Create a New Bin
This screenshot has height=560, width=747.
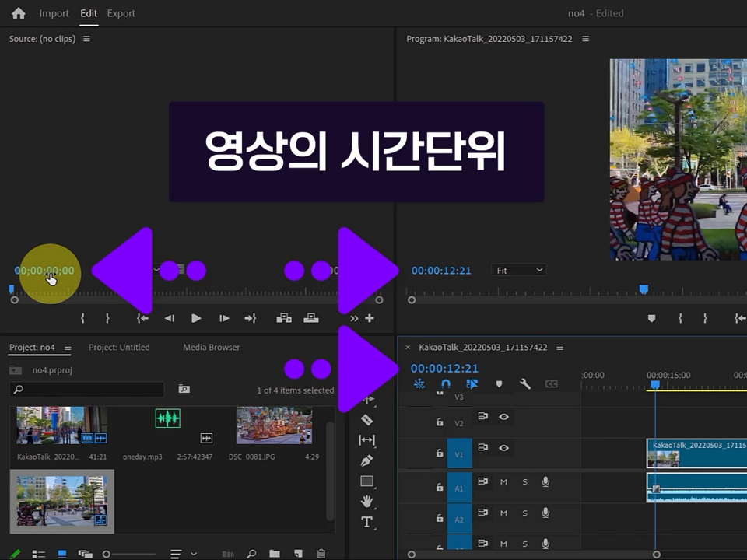(x=275, y=554)
